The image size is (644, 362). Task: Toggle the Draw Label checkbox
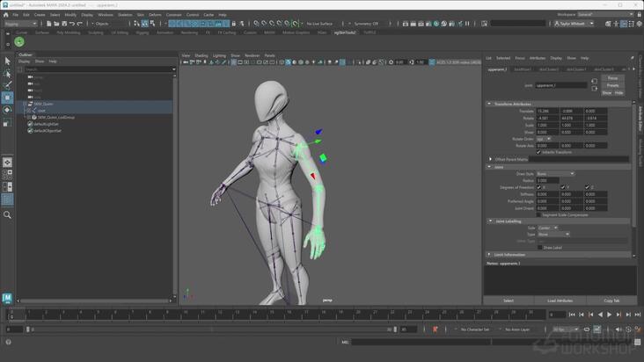click(539, 247)
